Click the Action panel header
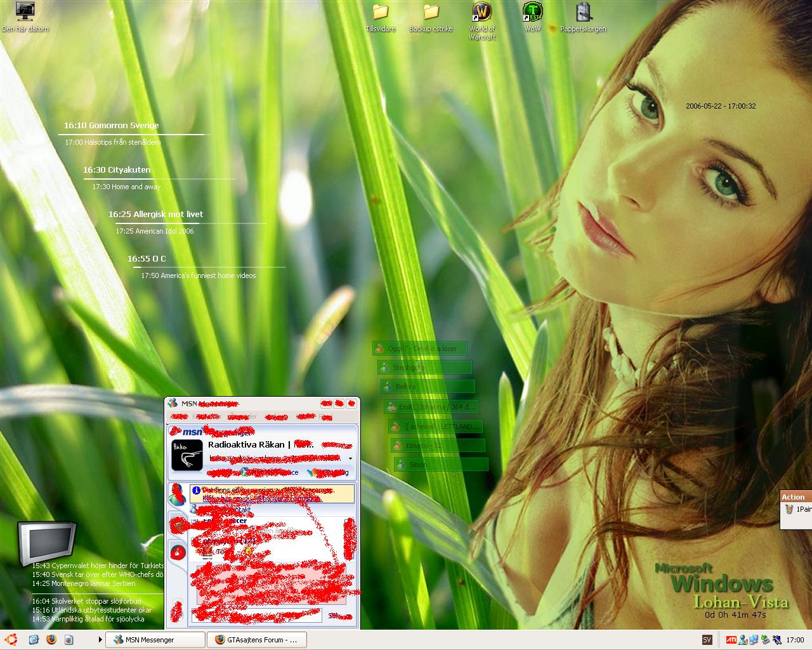 (796, 496)
